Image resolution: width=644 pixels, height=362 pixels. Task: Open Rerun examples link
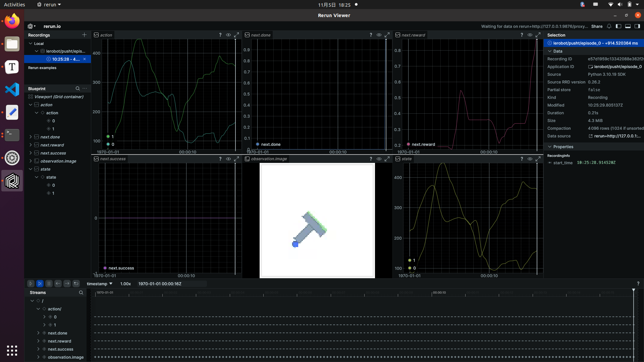click(x=42, y=68)
